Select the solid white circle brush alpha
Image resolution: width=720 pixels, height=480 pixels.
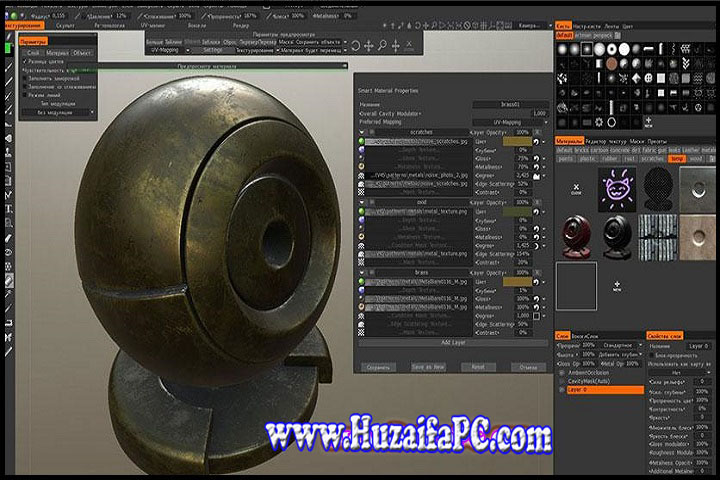pos(624,49)
